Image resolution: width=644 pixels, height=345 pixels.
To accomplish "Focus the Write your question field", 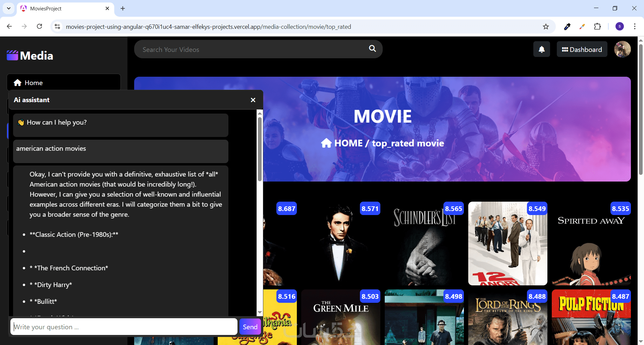I will [x=124, y=327].
